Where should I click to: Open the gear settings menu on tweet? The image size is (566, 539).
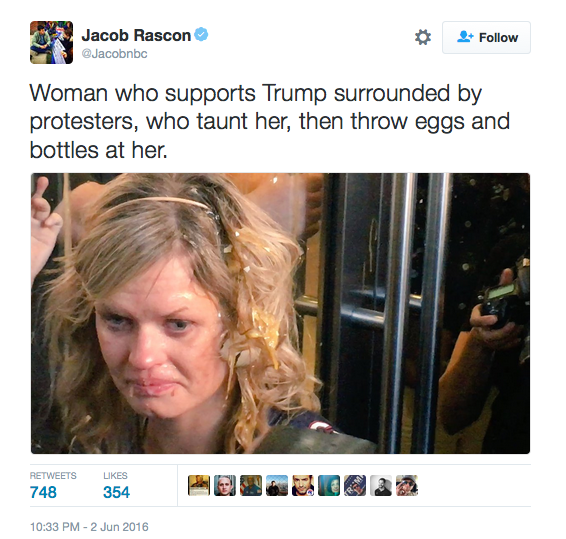423,37
